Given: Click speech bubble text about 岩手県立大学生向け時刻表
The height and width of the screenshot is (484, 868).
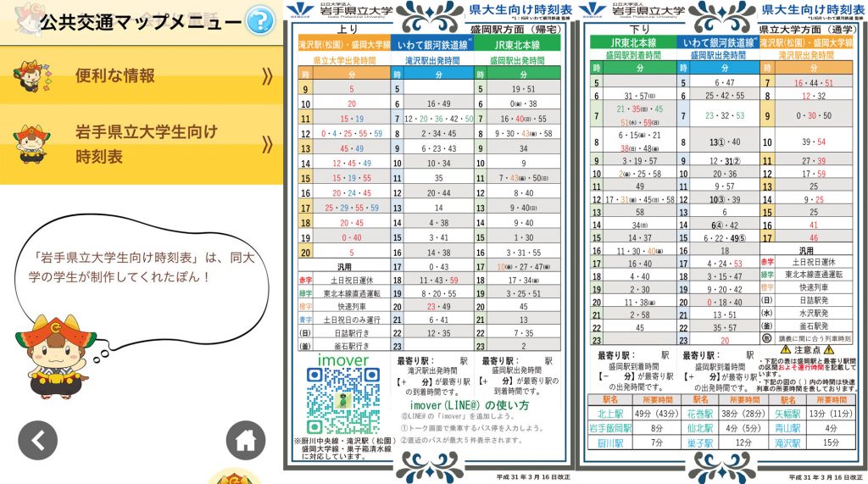Looking at the screenshot, I should pos(142,267).
